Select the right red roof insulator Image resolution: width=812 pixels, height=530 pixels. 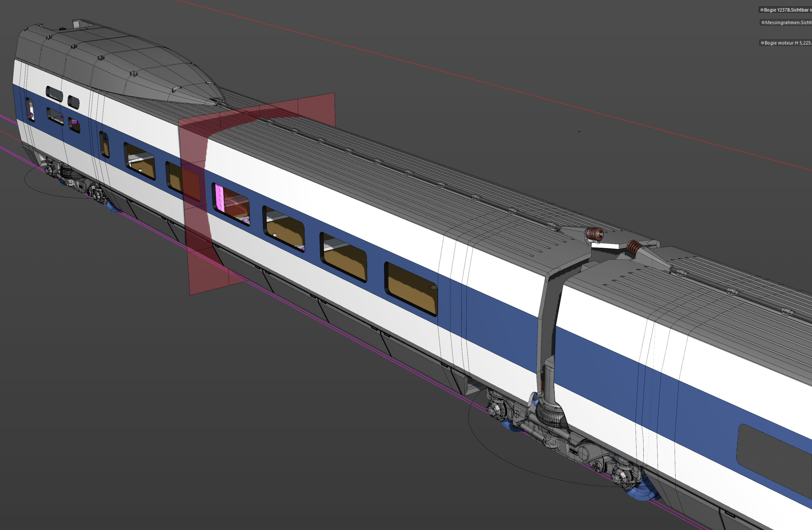(x=634, y=248)
